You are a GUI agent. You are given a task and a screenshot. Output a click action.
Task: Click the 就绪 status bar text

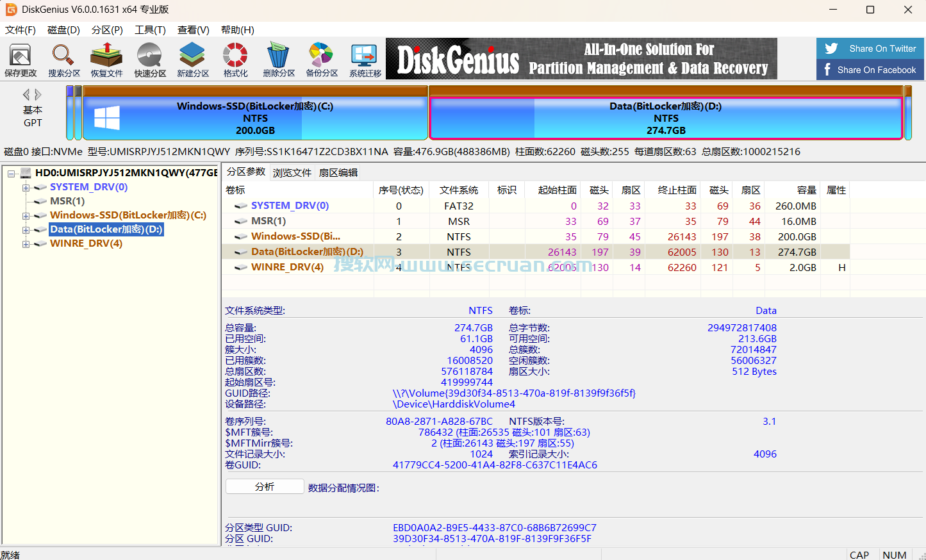click(x=10, y=555)
